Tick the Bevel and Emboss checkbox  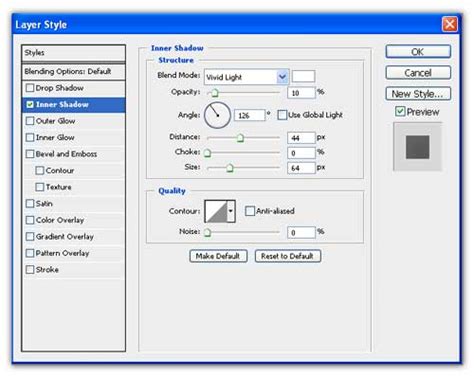pos(30,154)
